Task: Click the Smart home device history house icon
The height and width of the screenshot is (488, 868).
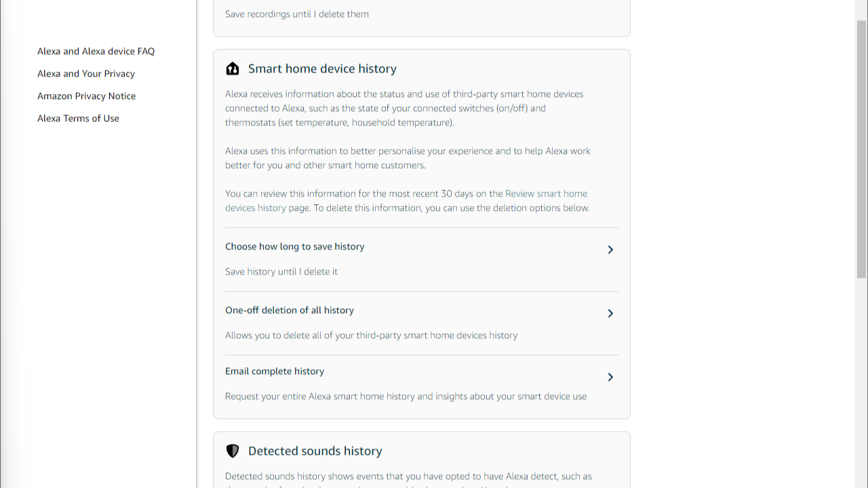Action: [x=233, y=68]
